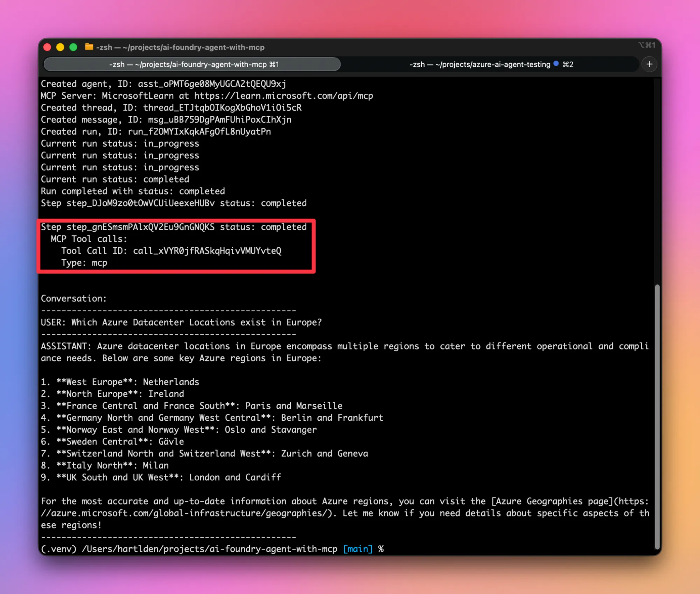Click the terminal vertical scrollbar thumb

(x=657, y=416)
